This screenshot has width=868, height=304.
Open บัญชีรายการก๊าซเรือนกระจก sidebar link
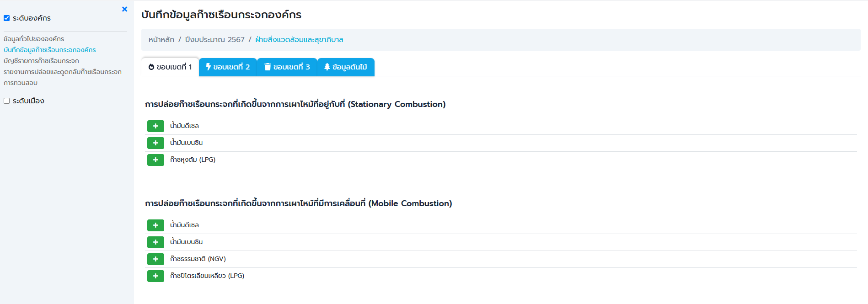pos(41,61)
